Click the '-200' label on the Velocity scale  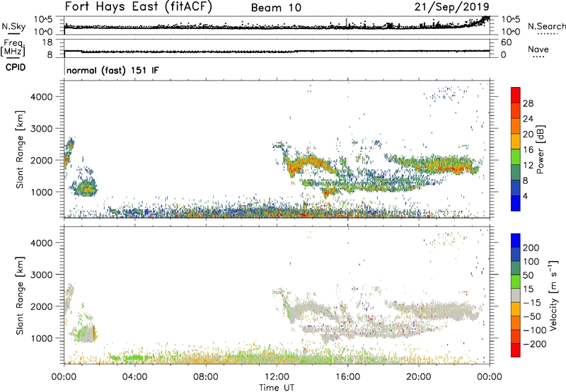coord(535,344)
